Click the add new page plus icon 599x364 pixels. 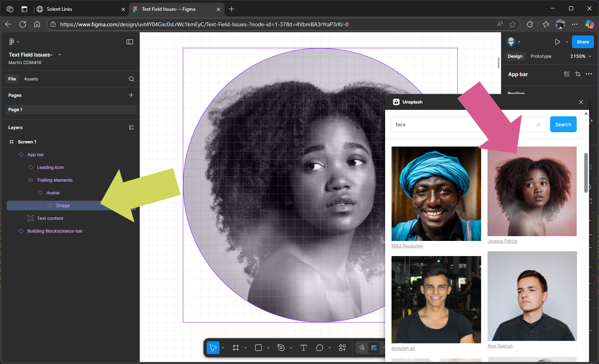131,95
